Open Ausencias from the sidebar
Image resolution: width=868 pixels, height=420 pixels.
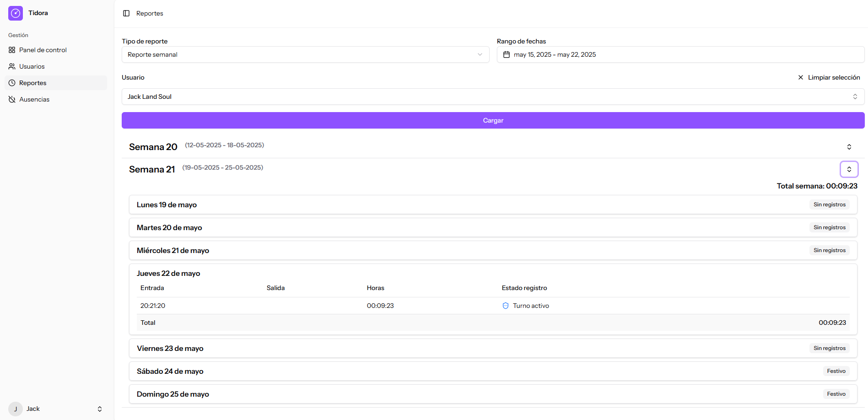tap(34, 99)
